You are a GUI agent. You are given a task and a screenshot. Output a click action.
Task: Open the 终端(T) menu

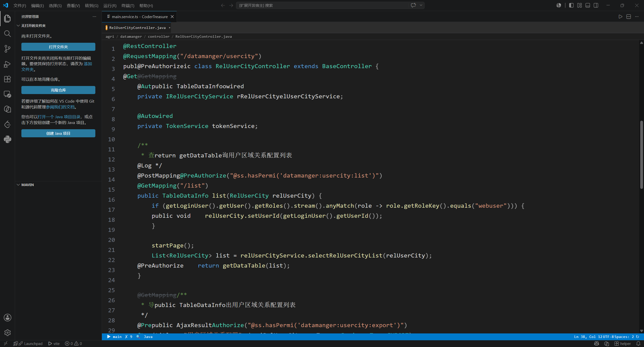tap(128, 6)
